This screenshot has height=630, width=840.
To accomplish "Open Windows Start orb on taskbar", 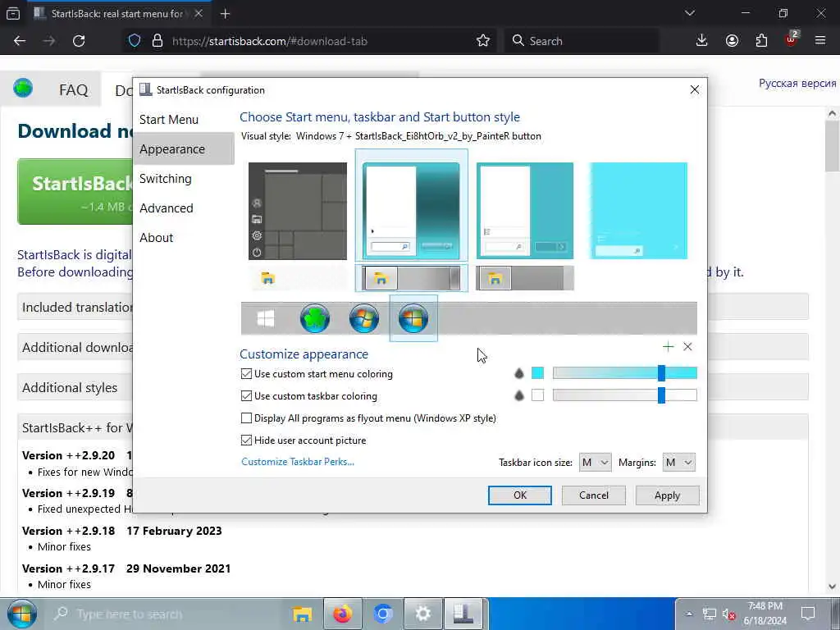I will click(x=21, y=614).
